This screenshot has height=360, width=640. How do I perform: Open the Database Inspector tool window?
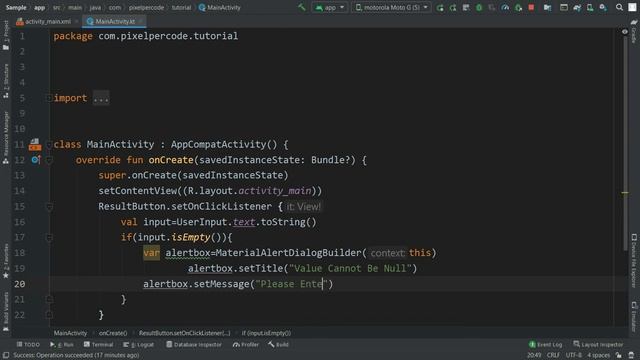[x=194, y=344]
